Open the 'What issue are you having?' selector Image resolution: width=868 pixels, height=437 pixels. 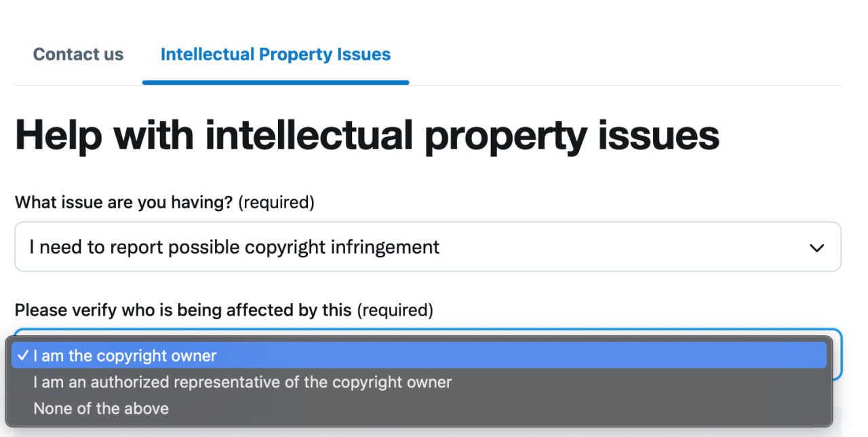[x=429, y=247]
